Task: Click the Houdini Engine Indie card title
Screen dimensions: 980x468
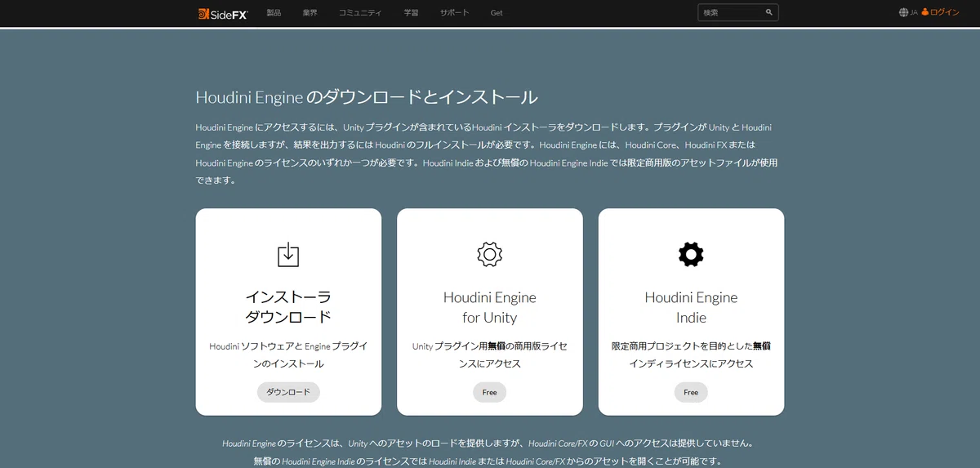Action: click(x=691, y=307)
